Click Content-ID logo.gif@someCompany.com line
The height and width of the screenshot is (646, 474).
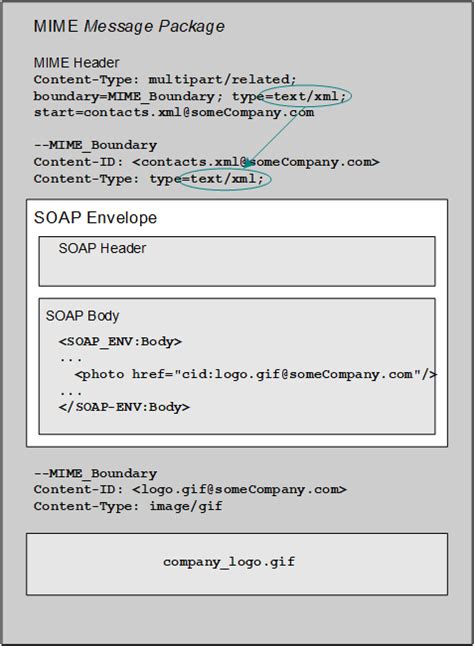[190, 489]
